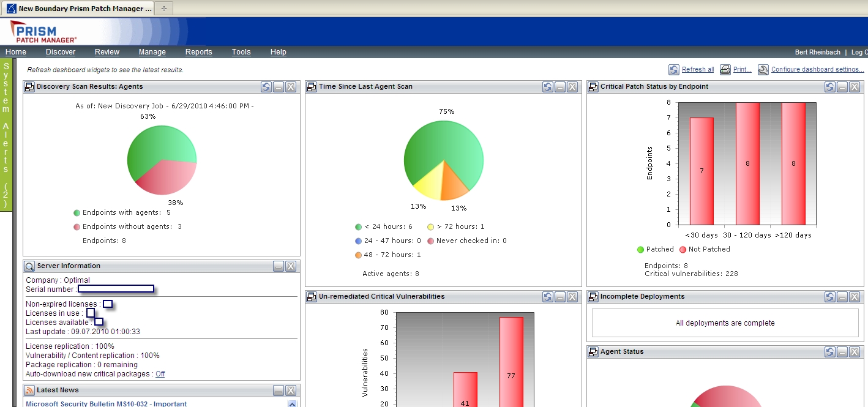This screenshot has width=868, height=407.
Task: Open the Discover menu
Action: [x=61, y=52]
